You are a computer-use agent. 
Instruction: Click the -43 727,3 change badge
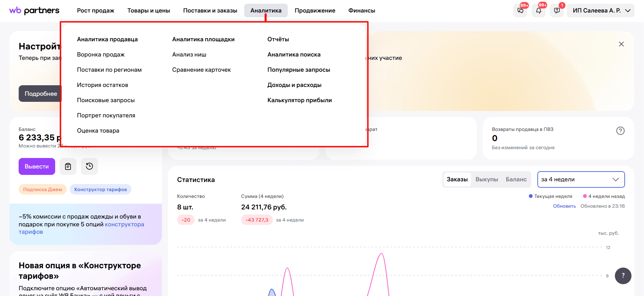coord(257,220)
